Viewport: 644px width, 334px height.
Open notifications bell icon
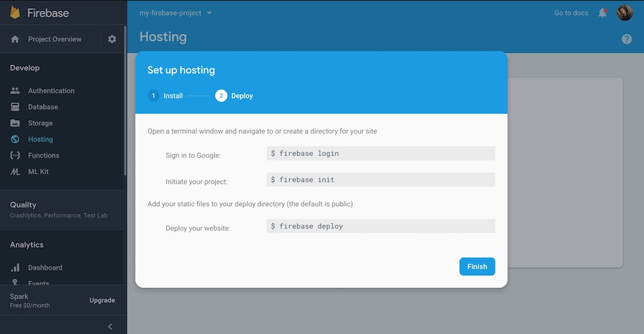602,13
